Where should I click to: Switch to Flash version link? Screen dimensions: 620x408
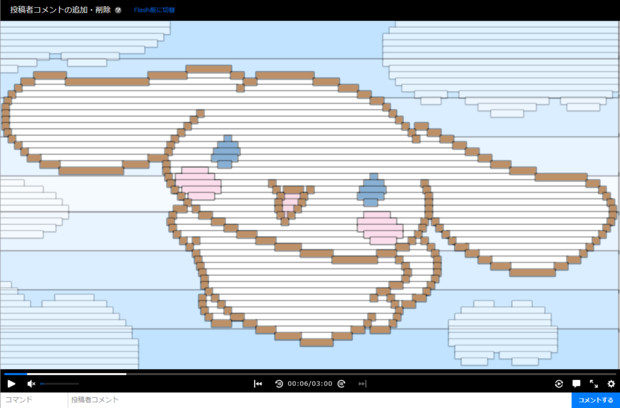coord(154,10)
